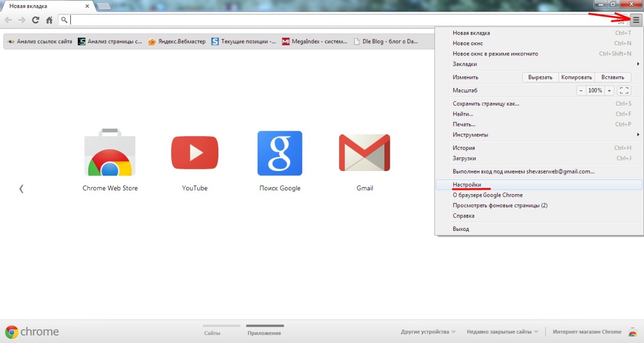Choose История in the Chrome menu
This screenshot has width=644, height=343.
(464, 148)
